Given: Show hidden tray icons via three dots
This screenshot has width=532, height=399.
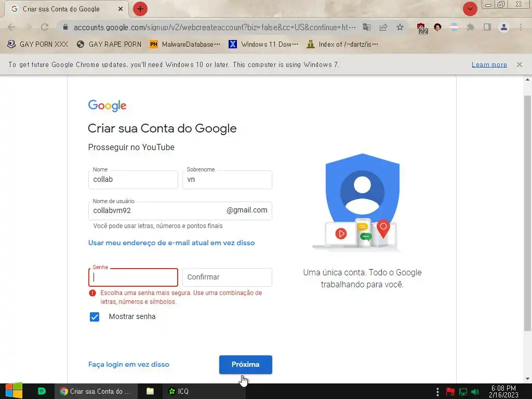Looking at the screenshot, I should tap(437, 392).
